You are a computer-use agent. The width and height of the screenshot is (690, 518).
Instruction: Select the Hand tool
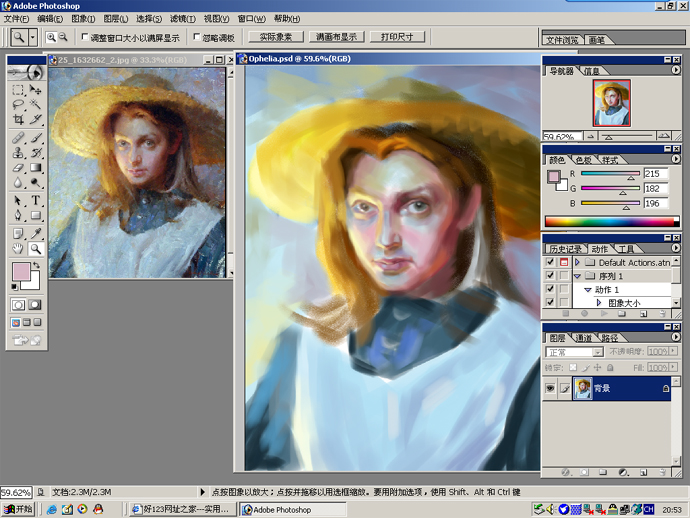18,249
